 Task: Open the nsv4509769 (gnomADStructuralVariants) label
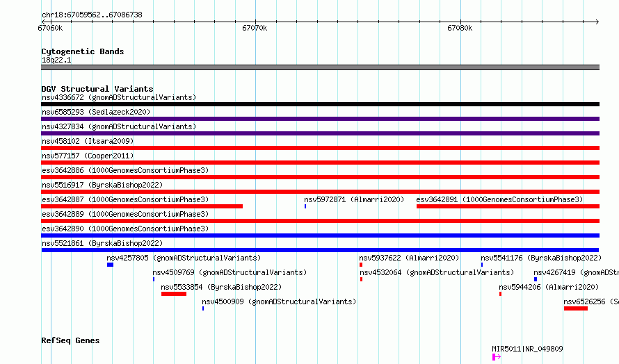(x=230, y=272)
